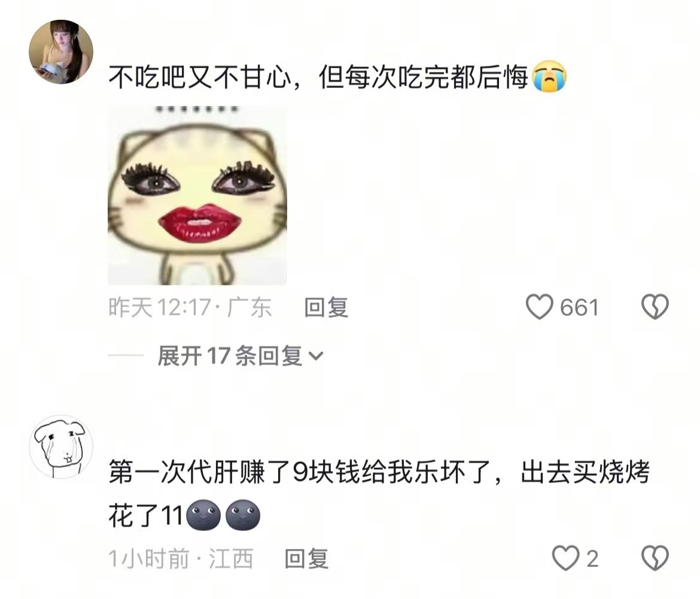700x599 pixels.
Task: Tap the like count 2
Action: coord(592,558)
